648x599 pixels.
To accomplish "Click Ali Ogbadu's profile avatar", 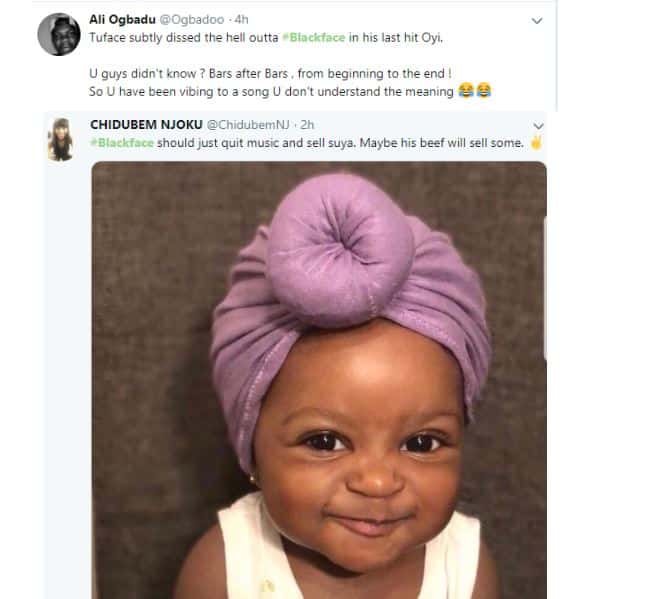I will [58, 35].
